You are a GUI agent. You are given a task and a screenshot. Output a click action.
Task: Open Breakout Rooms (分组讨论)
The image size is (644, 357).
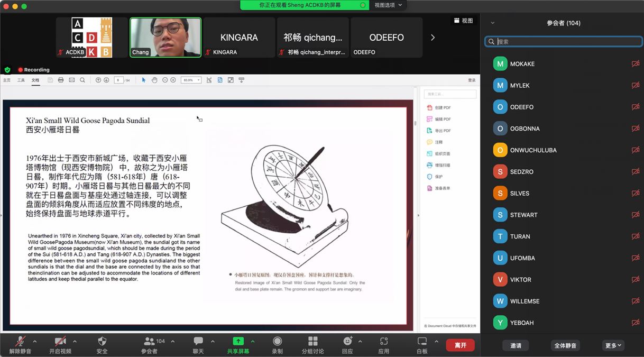point(312,344)
